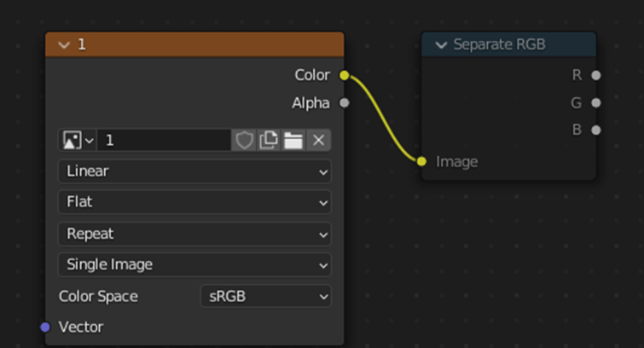Open the Single Image source dropdown

click(194, 264)
